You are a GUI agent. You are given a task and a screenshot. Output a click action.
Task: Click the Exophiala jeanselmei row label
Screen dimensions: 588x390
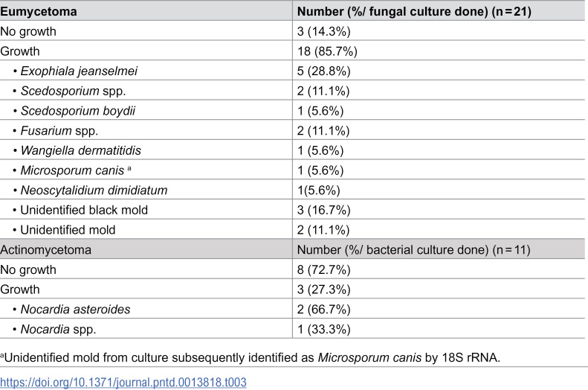[79, 71]
